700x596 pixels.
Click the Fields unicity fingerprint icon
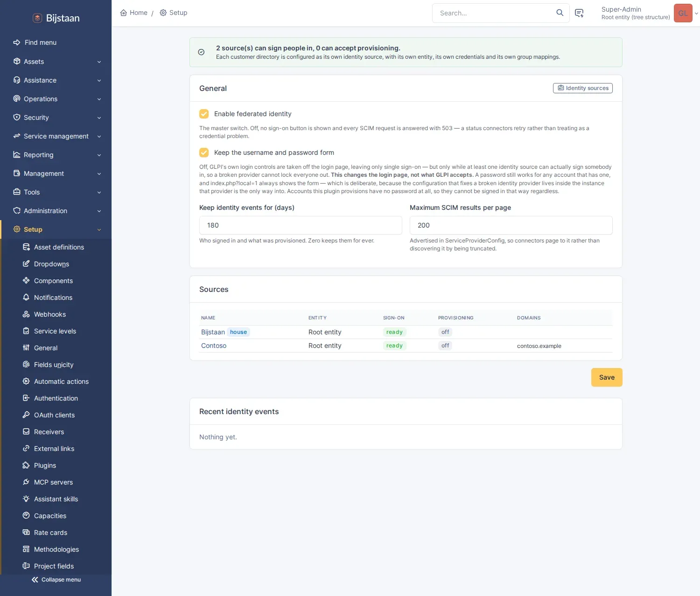tap(26, 365)
